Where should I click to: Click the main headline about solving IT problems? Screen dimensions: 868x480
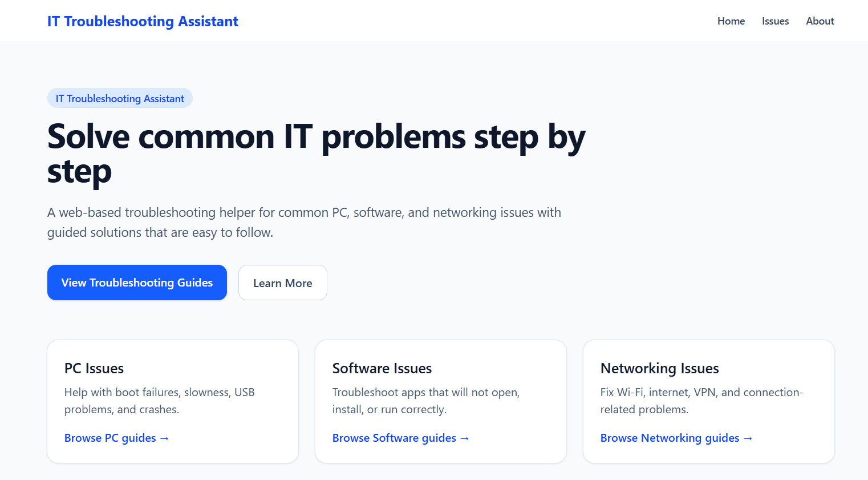click(x=316, y=154)
